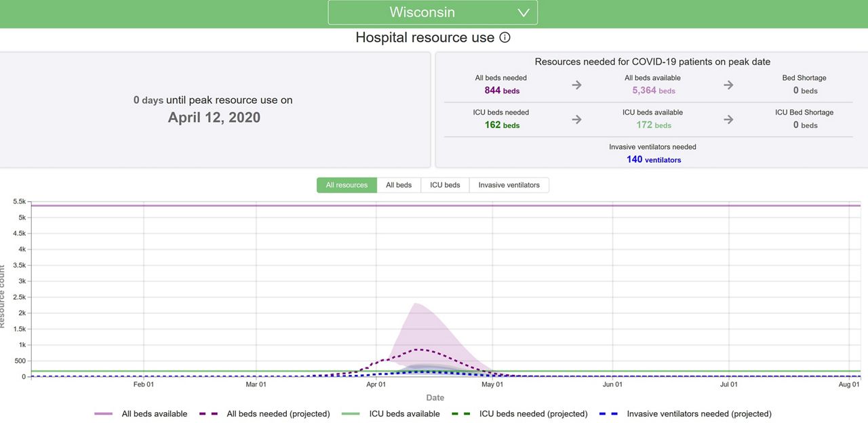
Task: Click the dropdown chevron next to Wisconsin
Action: (524, 13)
